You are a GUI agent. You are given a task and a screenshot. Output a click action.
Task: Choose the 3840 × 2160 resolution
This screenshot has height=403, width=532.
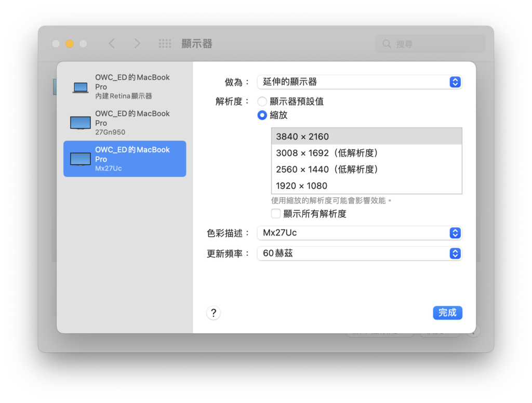click(x=367, y=136)
